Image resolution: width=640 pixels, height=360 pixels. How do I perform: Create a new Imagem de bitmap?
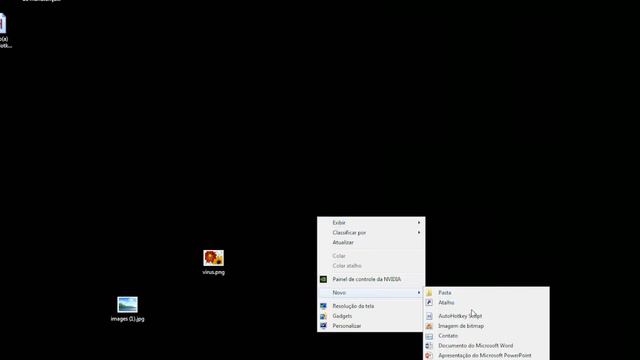(x=487, y=326)
